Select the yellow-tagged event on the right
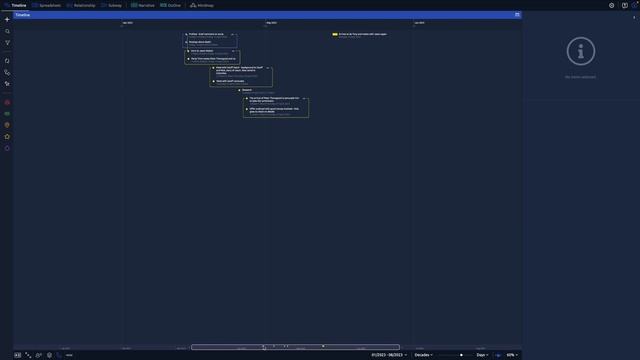 tap(360, 35)
